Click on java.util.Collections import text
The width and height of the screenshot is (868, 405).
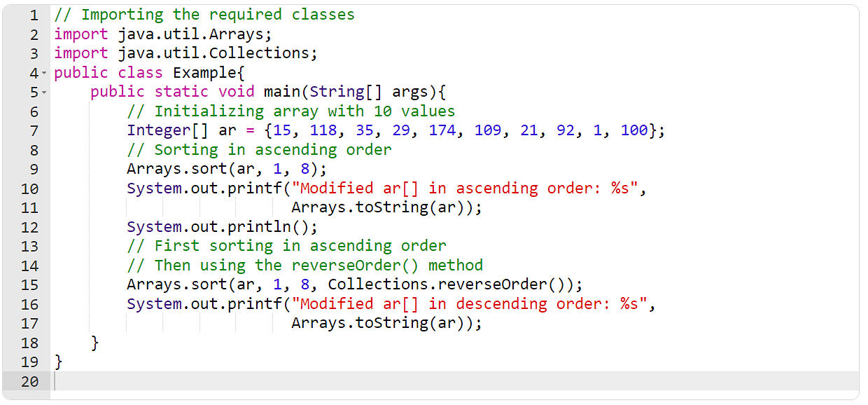(x=217, y=53)
